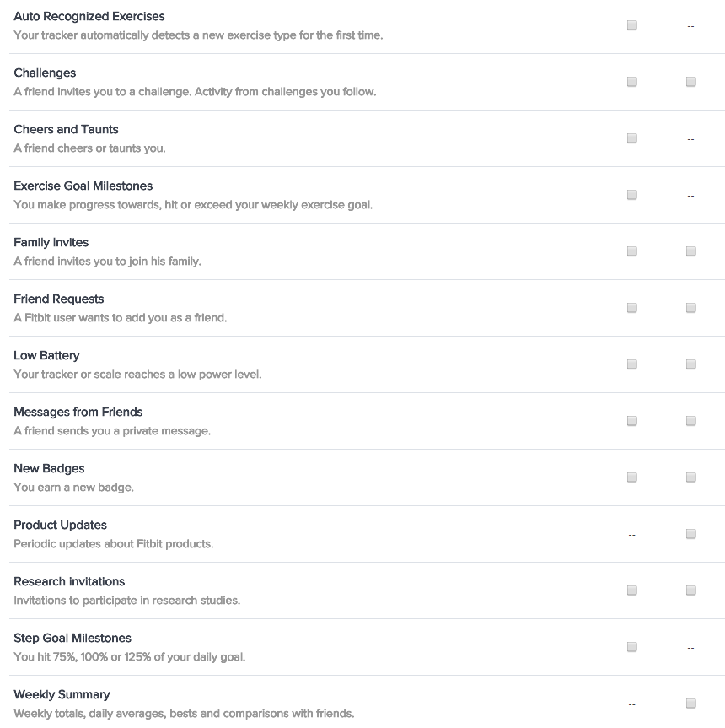Tick the Cheers and Taunts checkbox

(632, 138)
